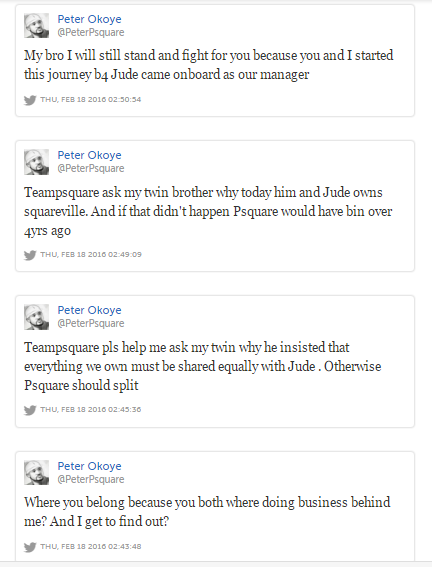Click timestamp THU, FEB 18 2016 02:43:48

click(90, 546)
